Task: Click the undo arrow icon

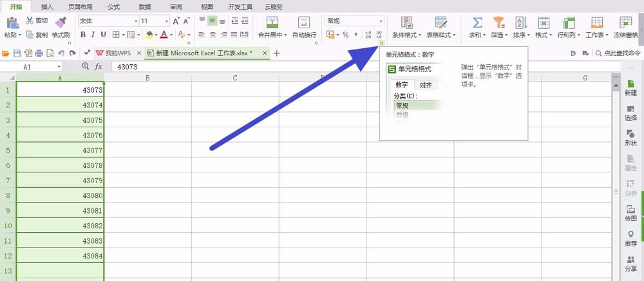Action: coord(61,53)
